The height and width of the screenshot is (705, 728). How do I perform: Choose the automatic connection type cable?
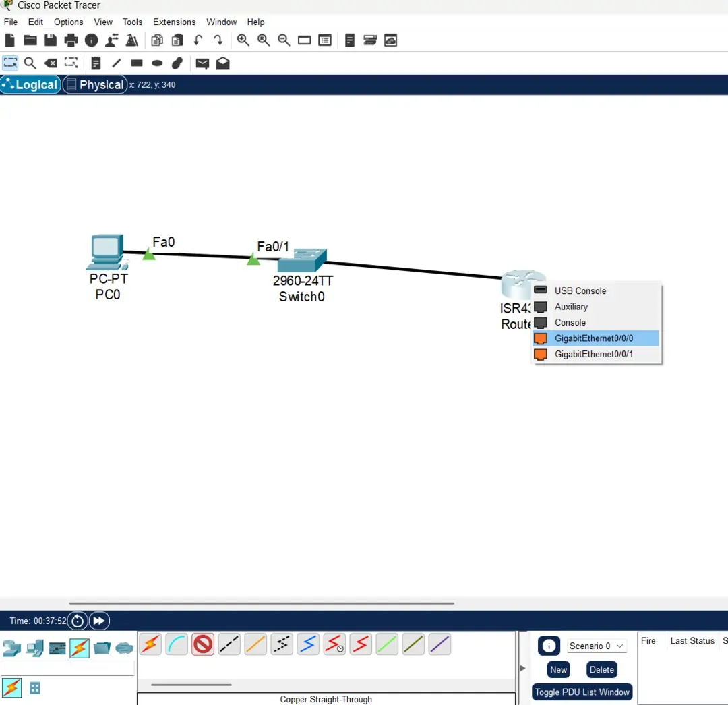tap(150, 644)
